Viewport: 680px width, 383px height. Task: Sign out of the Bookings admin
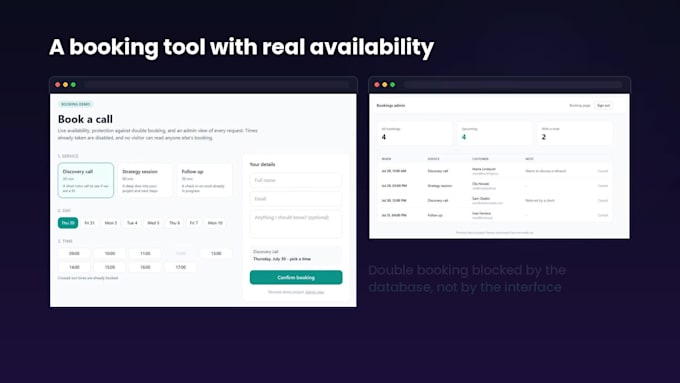pyautogui.click(x=603, y=105)
